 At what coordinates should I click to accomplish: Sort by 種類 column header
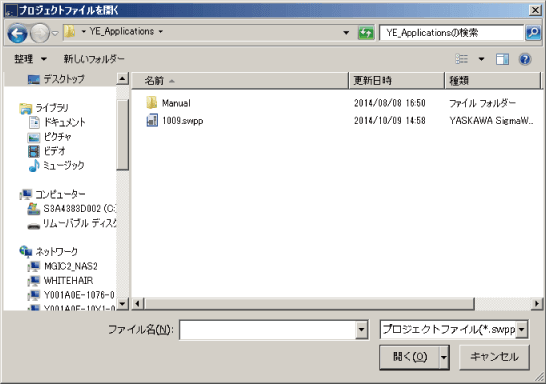493,81
